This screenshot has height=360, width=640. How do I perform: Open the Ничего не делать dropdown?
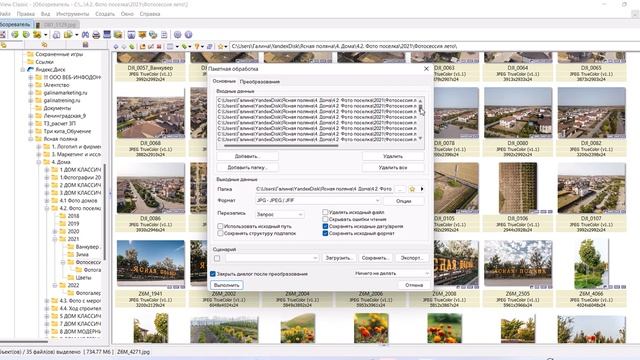coord(391,273)
